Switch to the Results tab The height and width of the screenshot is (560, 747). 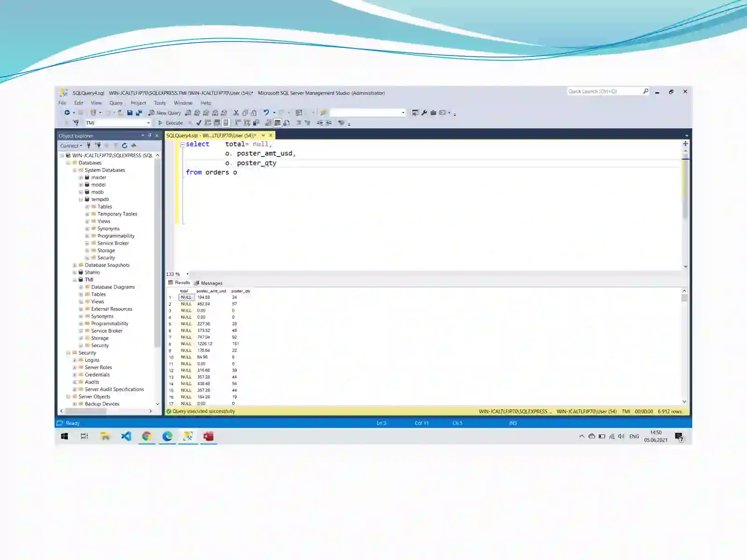pos(179,283)
